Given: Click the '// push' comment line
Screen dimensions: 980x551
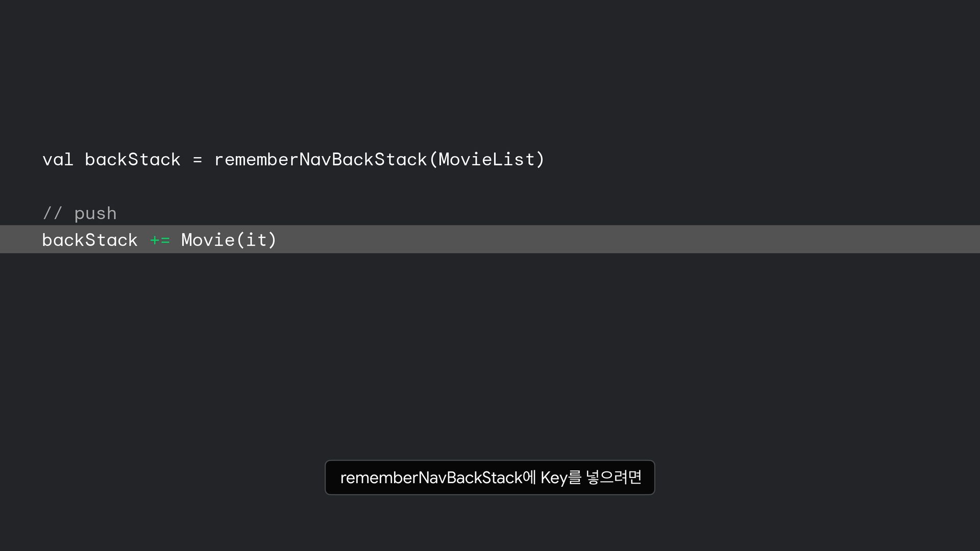Looking at the screenshot, I should coord(80,213).
